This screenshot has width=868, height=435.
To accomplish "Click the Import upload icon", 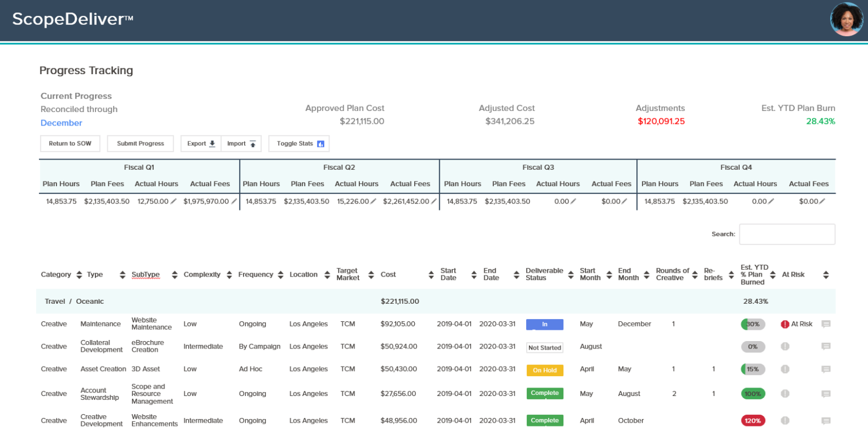I will [252, 143].
